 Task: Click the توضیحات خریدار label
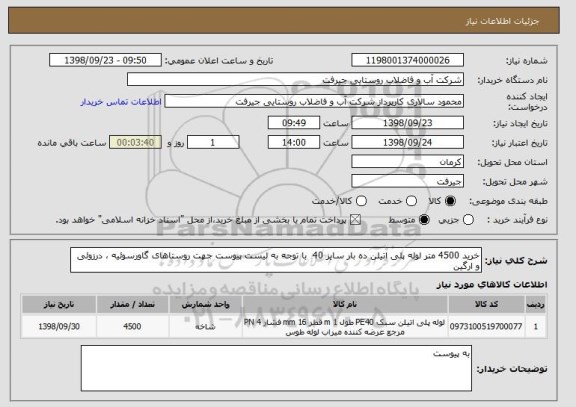[x=512, y=368]
